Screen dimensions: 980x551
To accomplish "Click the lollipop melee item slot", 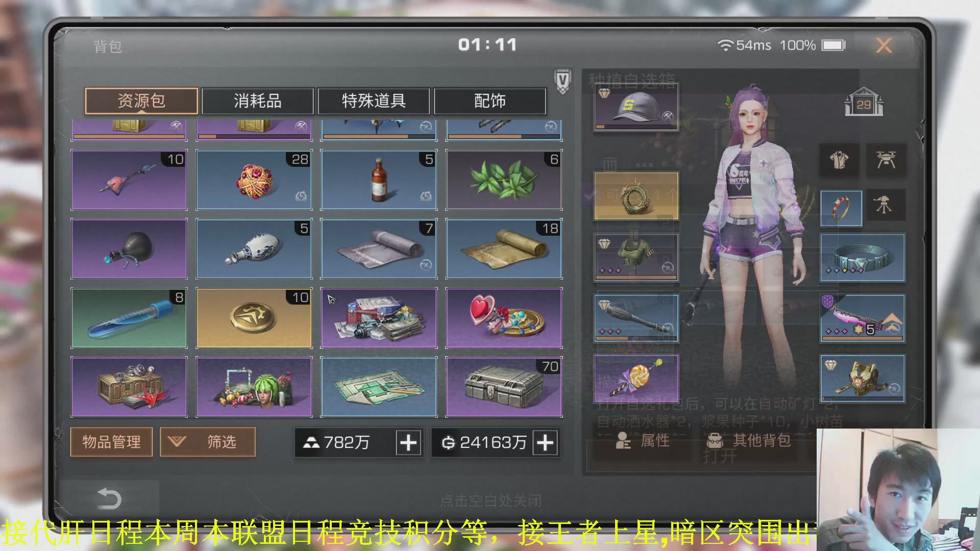I will point(636,379).
